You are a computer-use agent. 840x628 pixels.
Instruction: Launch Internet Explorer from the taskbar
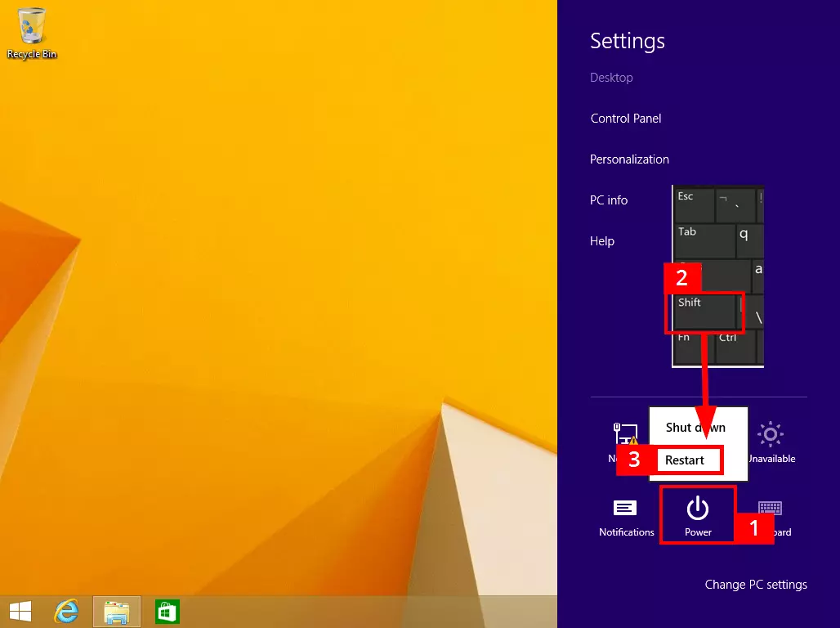click(x=66, y=611)
